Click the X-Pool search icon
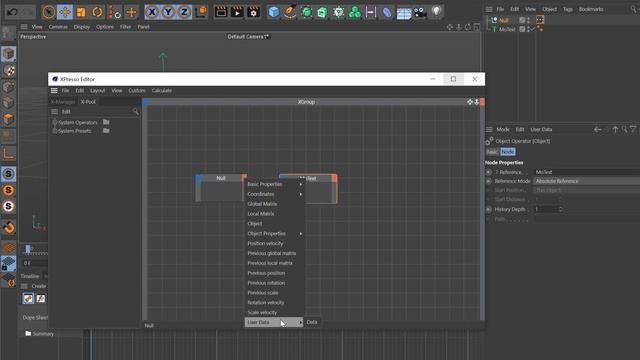The height and width of the screenshot is (360, 640). click(135, 111)
